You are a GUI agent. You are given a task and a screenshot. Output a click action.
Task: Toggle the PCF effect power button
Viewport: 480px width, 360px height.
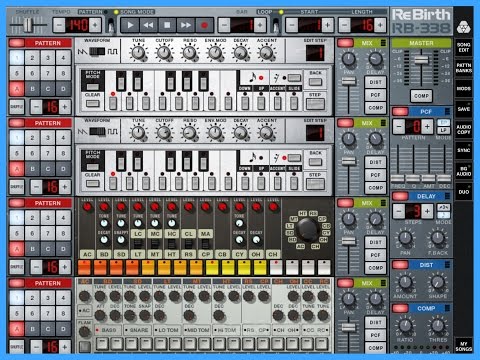coord(400,112)
